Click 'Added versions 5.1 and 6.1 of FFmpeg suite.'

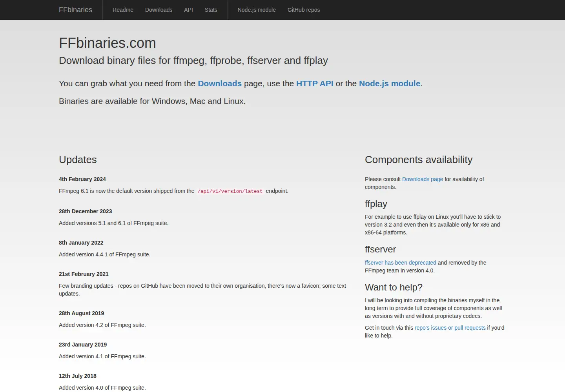(114, 223)
